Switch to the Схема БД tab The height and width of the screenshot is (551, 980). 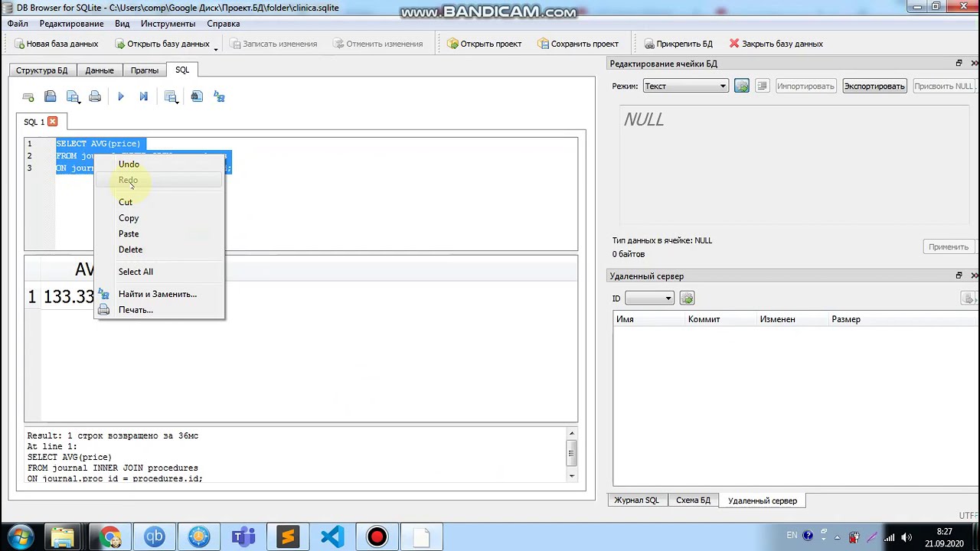pos(693,500)
